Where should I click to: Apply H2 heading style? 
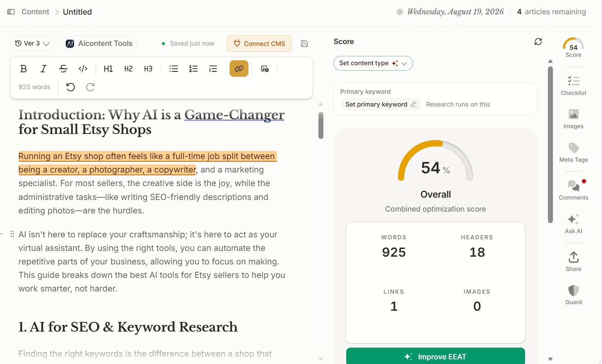click(x=128, y=69)
